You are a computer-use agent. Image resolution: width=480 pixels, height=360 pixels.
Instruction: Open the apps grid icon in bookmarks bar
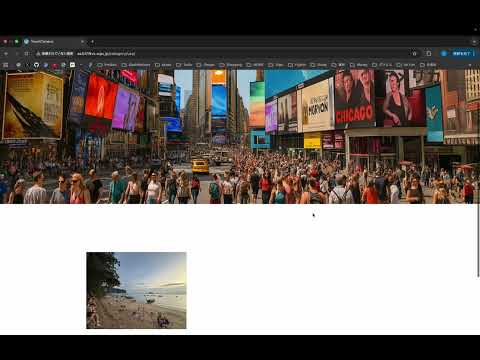tap(6, 65)
